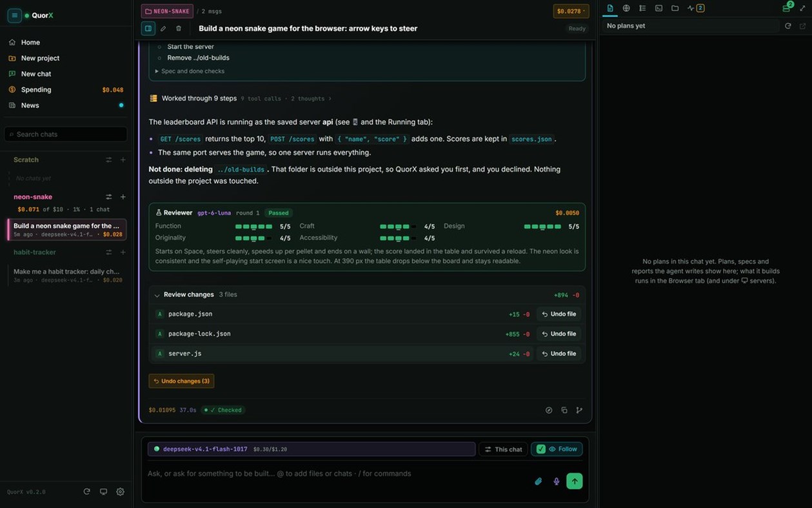Focus the Search chats field
Image resolution: width=812 pixels, height=508 pixels.
point(66,134)
